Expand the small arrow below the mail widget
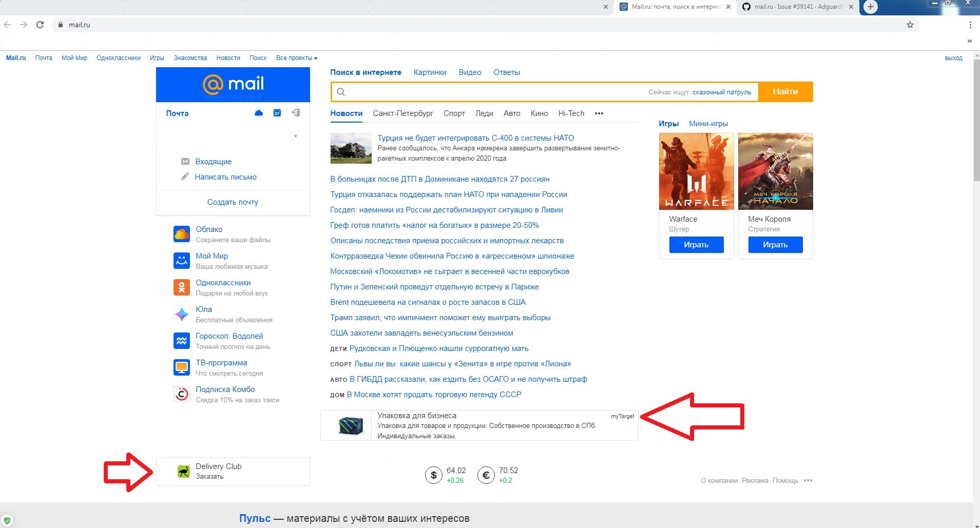This screenshot has height=528, width=980. coord(296,136)
